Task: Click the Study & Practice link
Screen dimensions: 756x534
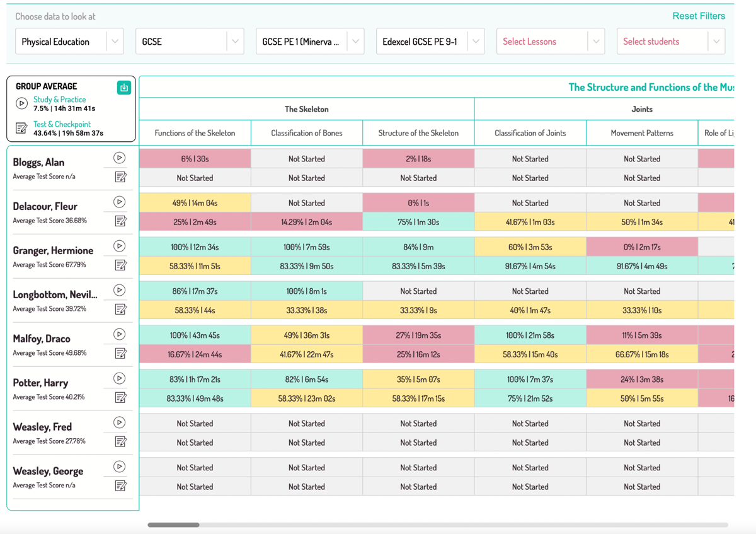Action: [60, 100]
